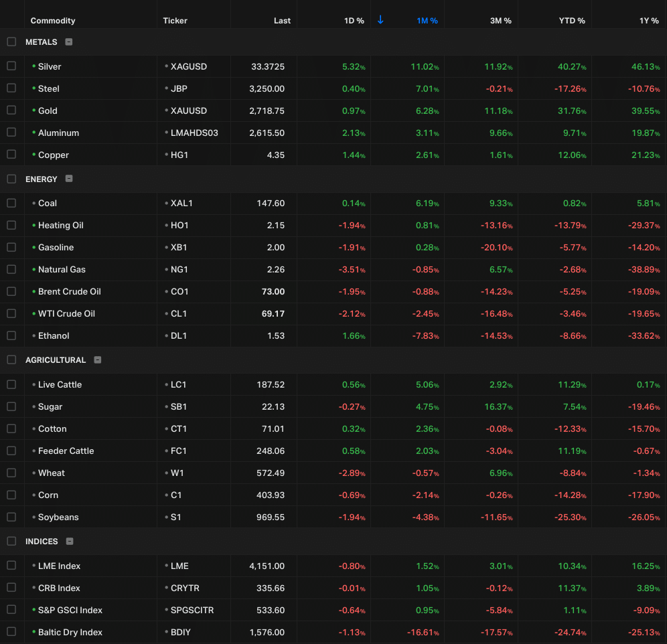Image resolution: width=667 pixels, height=644 pixels.
Task: Check the Gold row checkbox
Action: 11,110
